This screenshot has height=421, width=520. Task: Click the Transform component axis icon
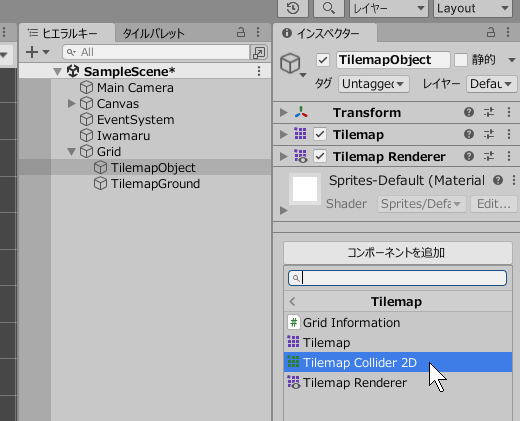(x=301, y=112)
